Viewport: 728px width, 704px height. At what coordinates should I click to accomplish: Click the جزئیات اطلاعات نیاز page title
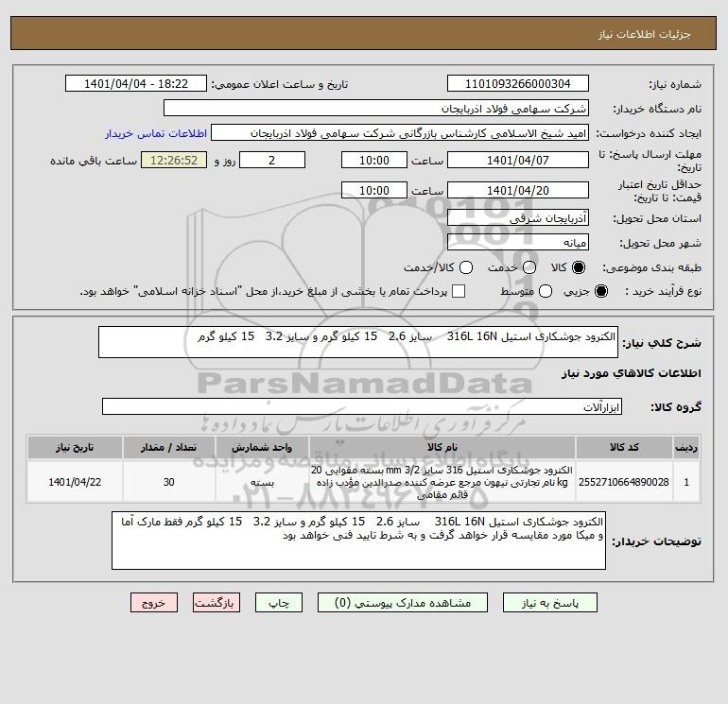645,34
